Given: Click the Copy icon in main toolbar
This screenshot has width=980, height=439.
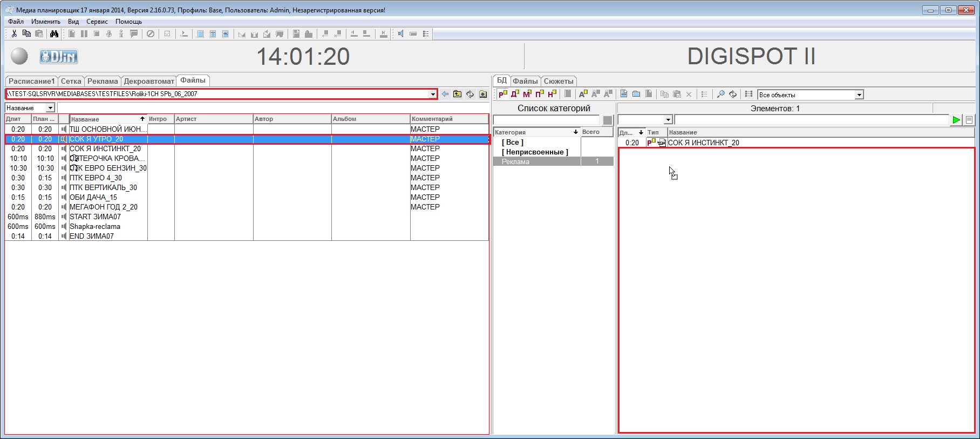Looking at the screenshot, I should click(x=26, y=33).
